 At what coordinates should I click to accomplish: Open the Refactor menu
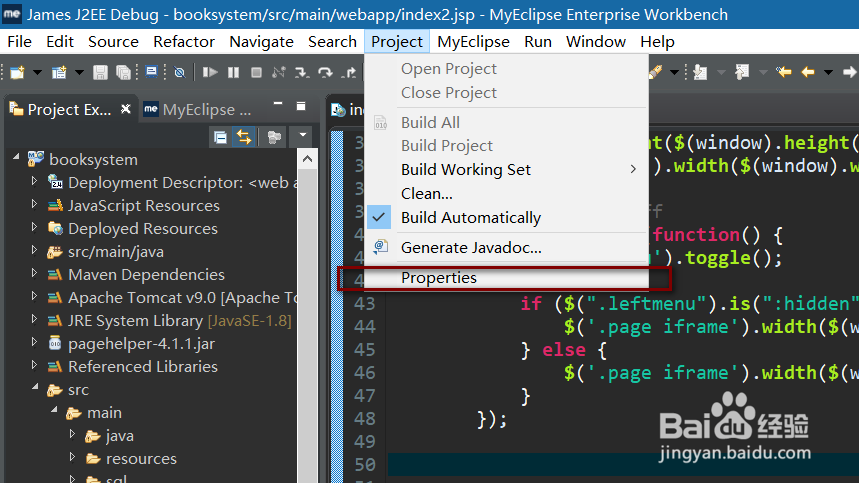(x=184, y=42)
